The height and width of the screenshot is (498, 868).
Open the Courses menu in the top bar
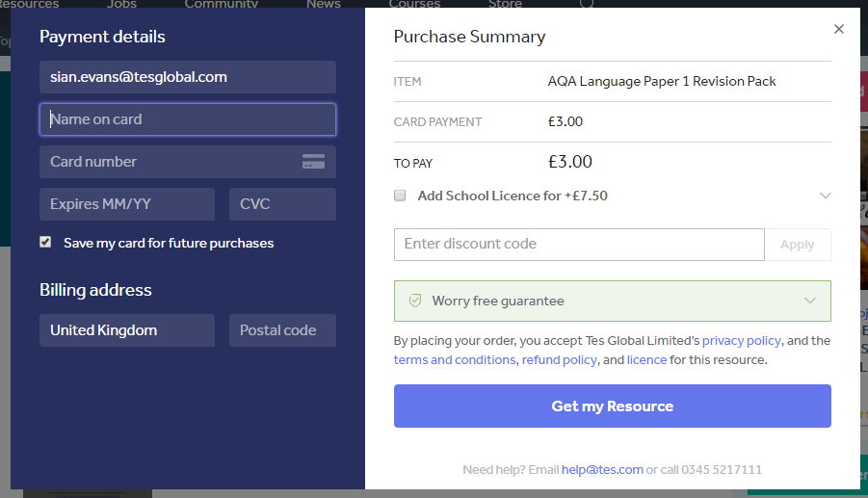[414, 4]
